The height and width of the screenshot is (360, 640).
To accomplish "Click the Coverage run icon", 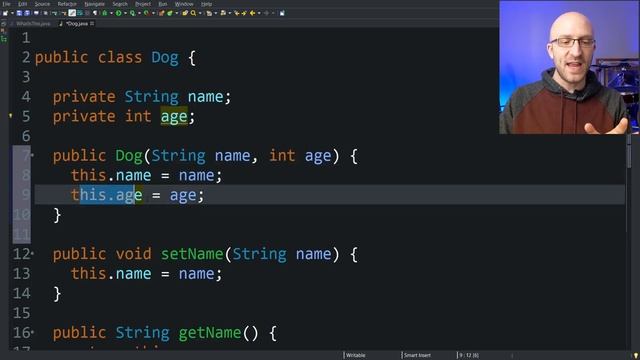I will click(132, 13).
